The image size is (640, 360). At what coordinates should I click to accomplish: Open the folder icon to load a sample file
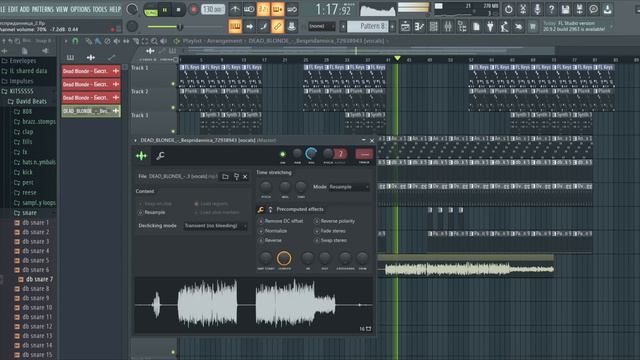click(225, 176)
